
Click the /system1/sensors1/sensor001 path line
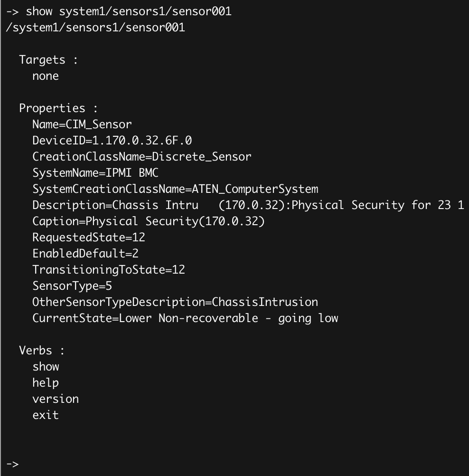pyautogui.click(x=95, y=28)
